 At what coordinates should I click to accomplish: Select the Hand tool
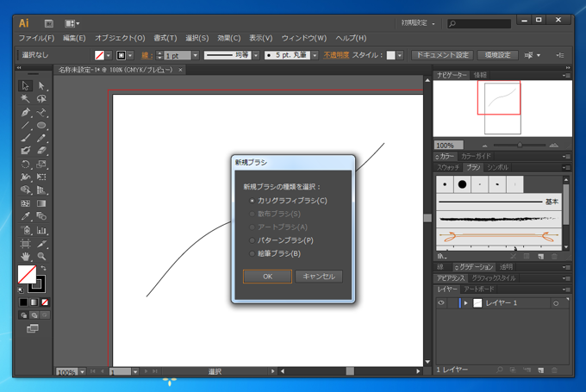pyautogui.click(x=25, y=257)
